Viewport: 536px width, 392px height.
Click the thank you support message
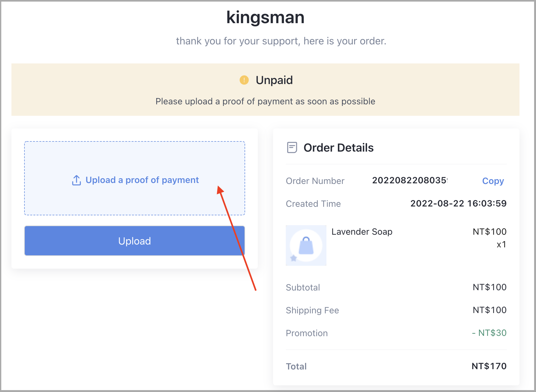click(x=281, y=41)
